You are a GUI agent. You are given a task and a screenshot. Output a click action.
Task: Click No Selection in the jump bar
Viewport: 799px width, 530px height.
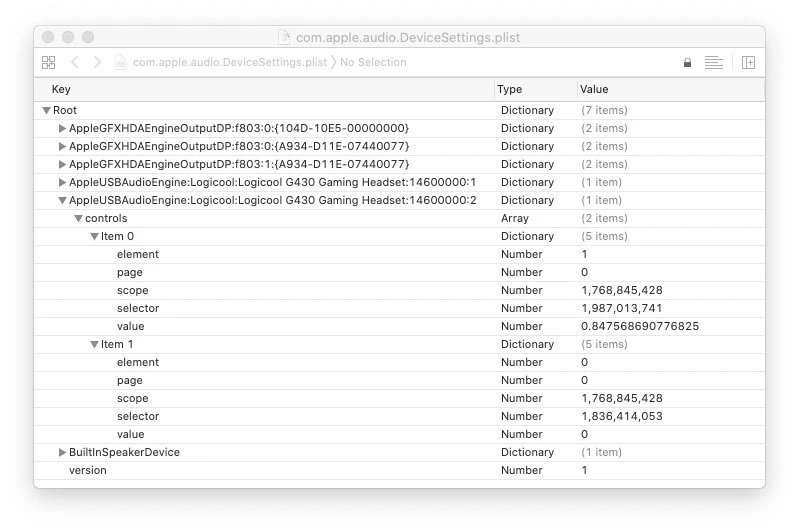(373, 62)
